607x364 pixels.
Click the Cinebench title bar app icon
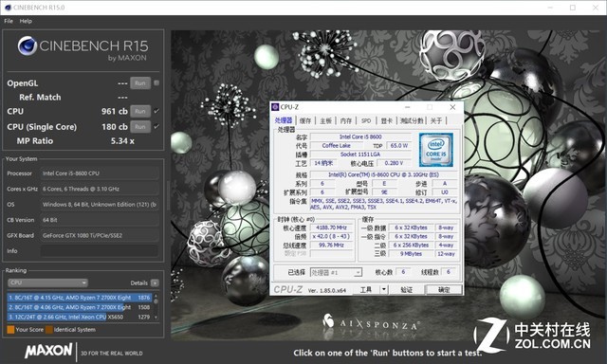[8, 8]
